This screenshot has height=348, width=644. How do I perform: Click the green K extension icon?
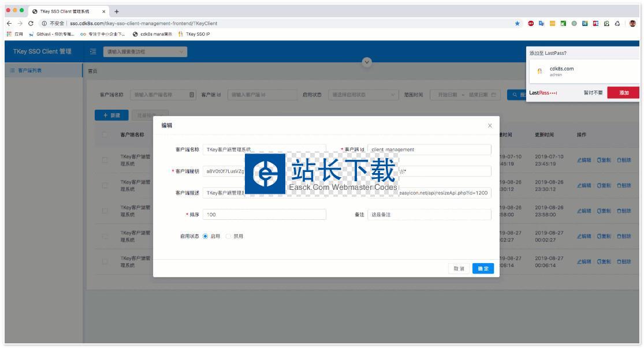[563, 24]
